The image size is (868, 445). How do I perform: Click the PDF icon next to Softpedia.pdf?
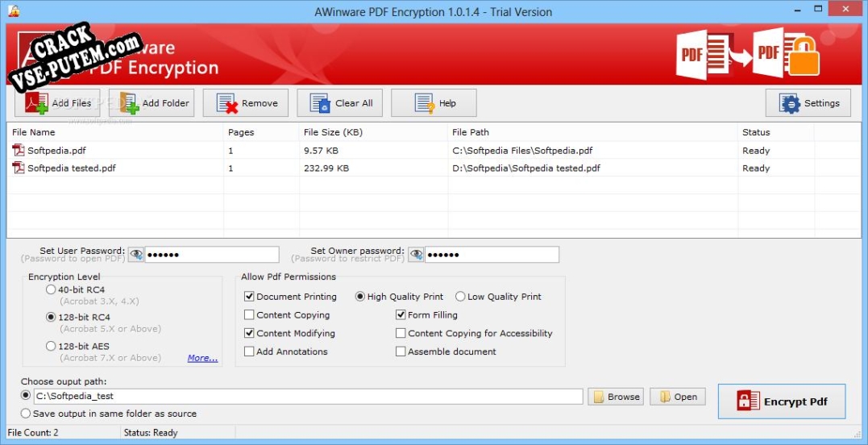click(x=19, y=150)
